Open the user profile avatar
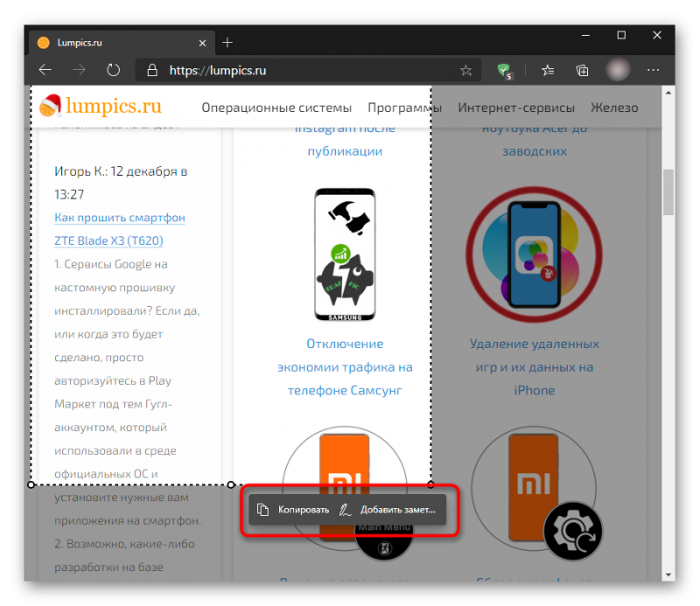This screenshot has height=606, width=700. 618,70
